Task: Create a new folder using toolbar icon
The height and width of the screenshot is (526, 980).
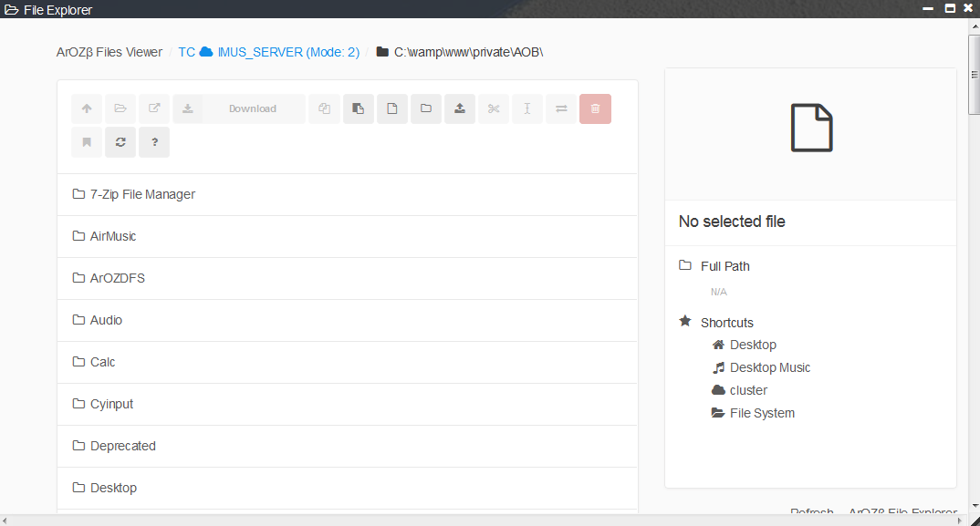Action: point(426,109)
